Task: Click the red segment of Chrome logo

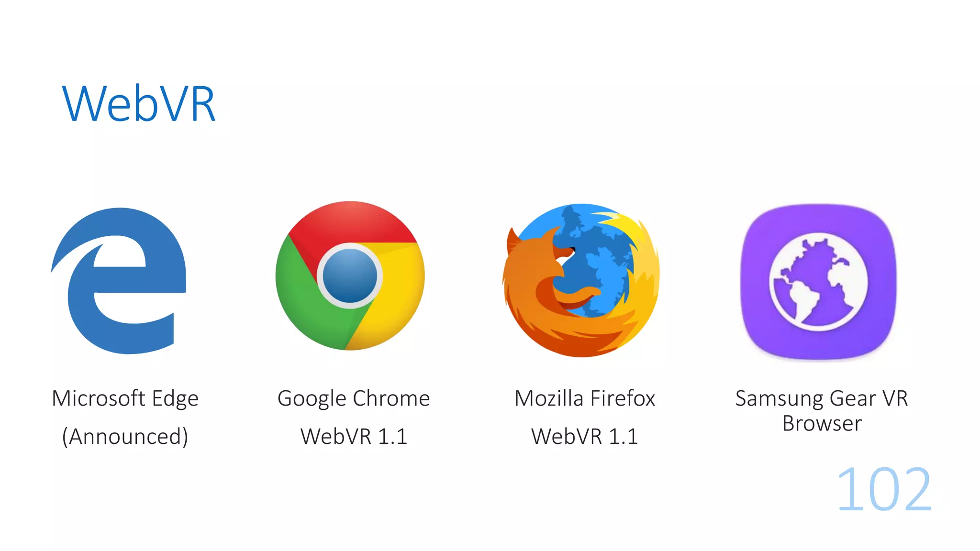Action: coord(352,225)
